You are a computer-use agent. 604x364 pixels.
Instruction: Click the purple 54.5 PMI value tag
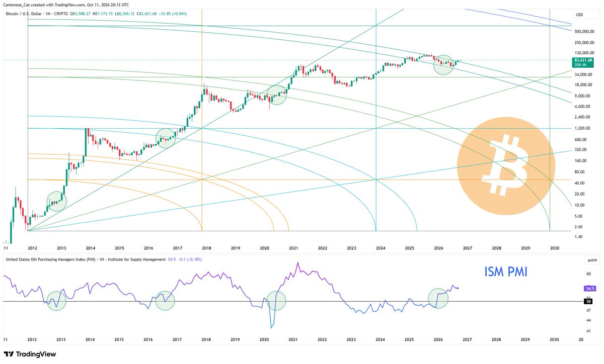[x=590, y=289]
